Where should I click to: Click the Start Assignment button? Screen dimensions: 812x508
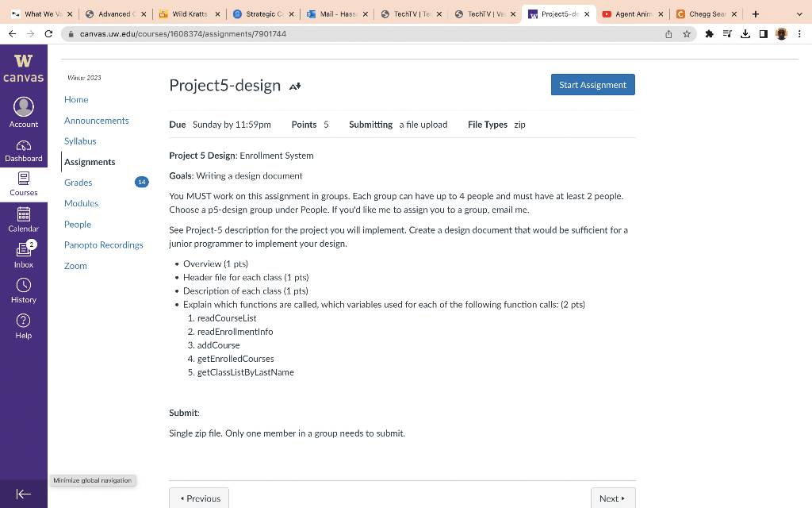pos(592,84)
